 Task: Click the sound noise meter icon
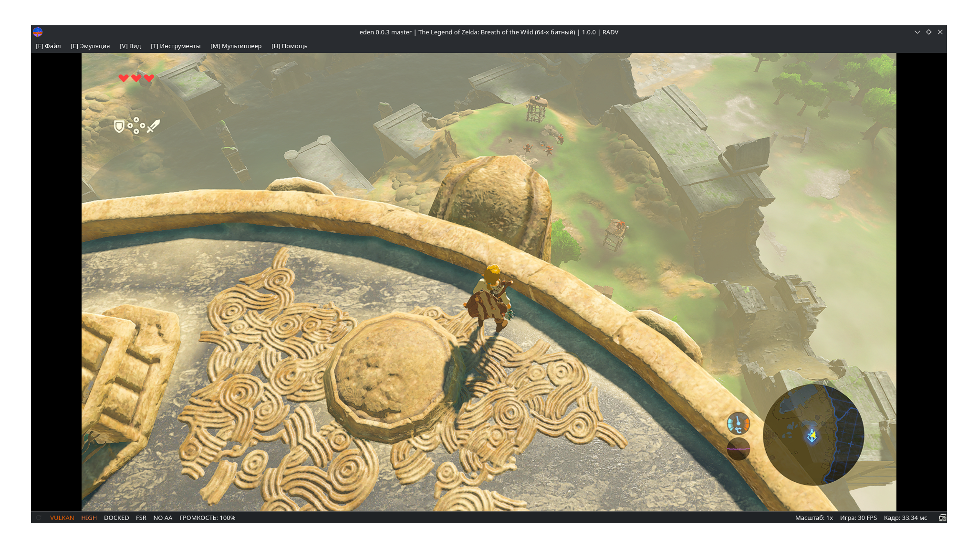[x=738, y=449]
